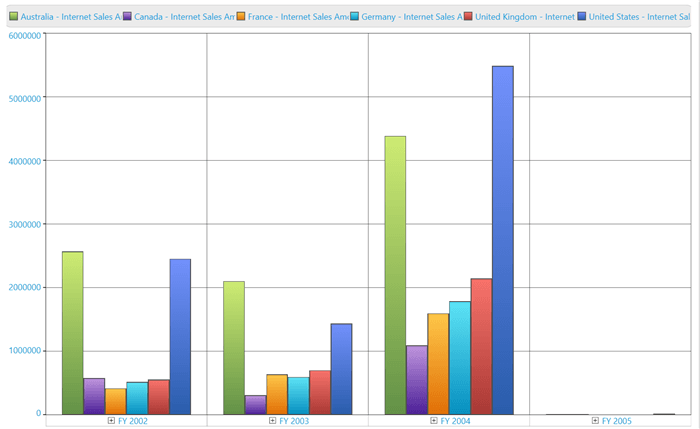Click the 6000000 y-axis value
This screenshot has height=429, width=700.
(25, 36)
